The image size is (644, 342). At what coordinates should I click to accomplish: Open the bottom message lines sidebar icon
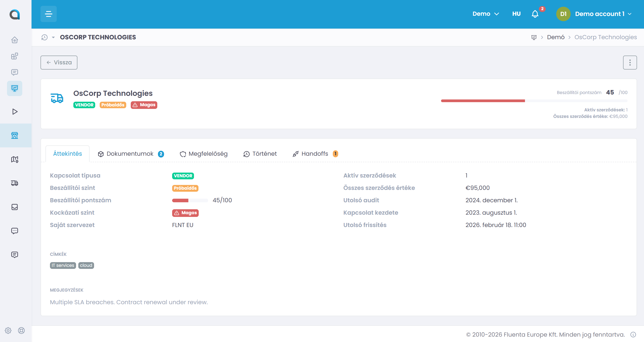coord(14,254)
